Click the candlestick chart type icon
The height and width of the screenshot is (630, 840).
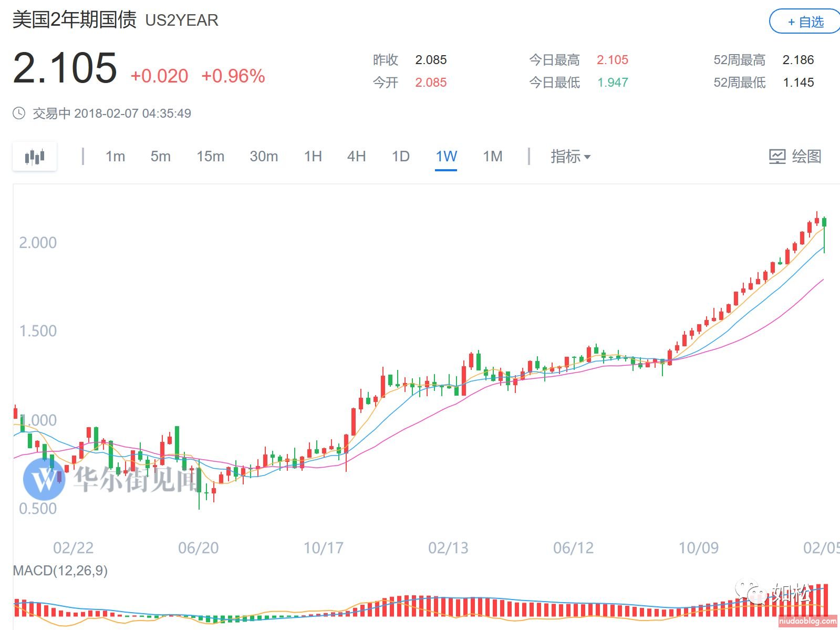point(35,157)
